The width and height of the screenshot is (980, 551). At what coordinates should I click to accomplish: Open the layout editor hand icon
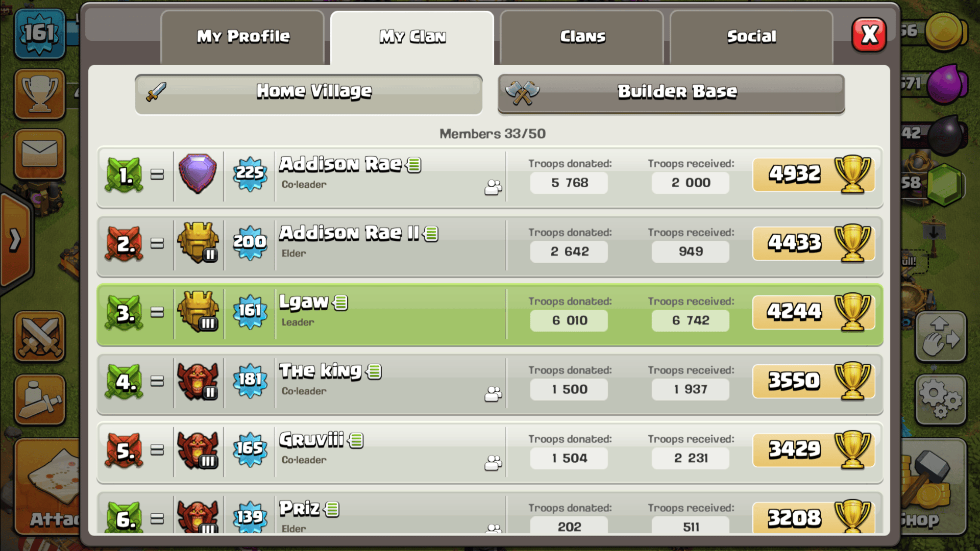(x=941, y=337)
